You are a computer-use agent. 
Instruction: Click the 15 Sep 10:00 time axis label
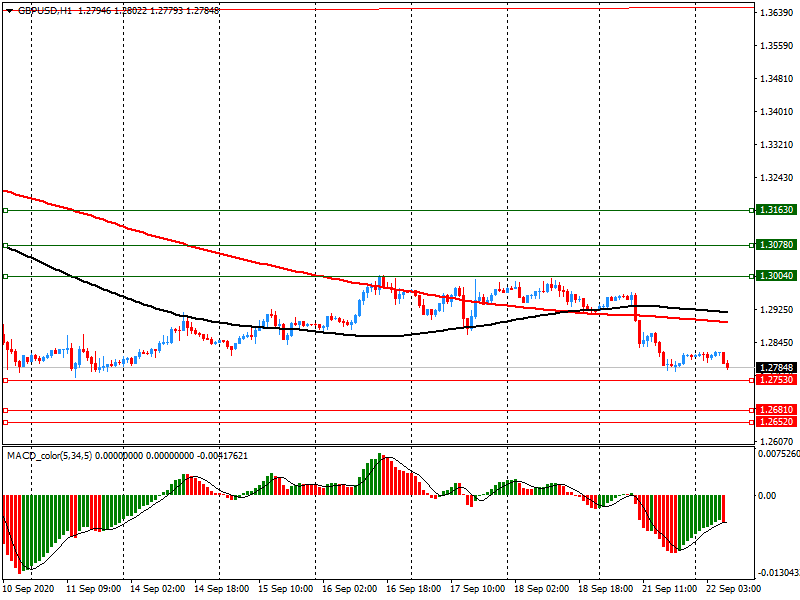286,589
